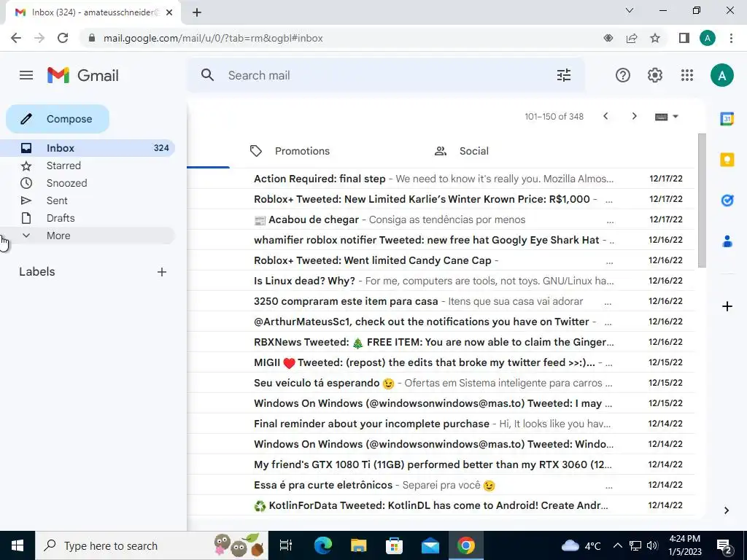Viewport: 747px width, 560px height.
Task: Show hidden system tray icons
Action: click(x=617, y=545)
